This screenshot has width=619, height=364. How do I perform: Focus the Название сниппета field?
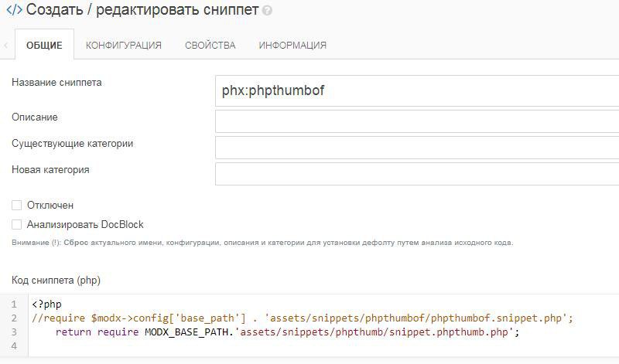(418, 90)
